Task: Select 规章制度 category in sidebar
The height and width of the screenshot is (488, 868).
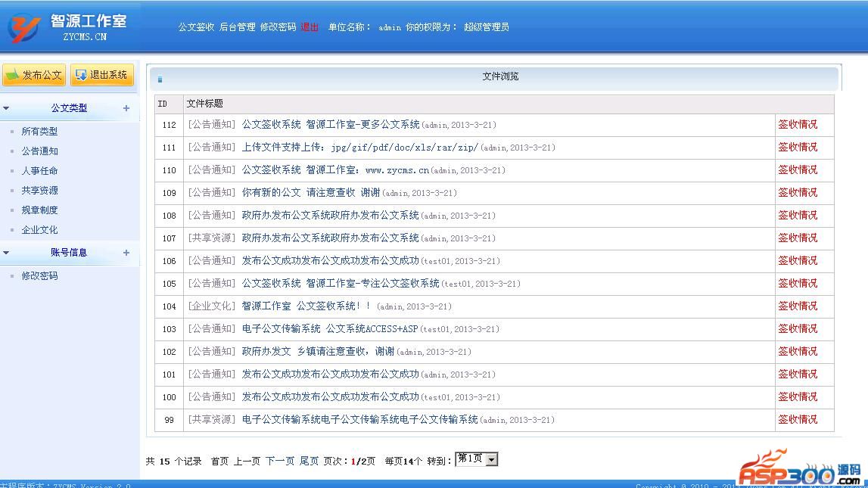Action: pyautogui.click(x=39, y=210)
